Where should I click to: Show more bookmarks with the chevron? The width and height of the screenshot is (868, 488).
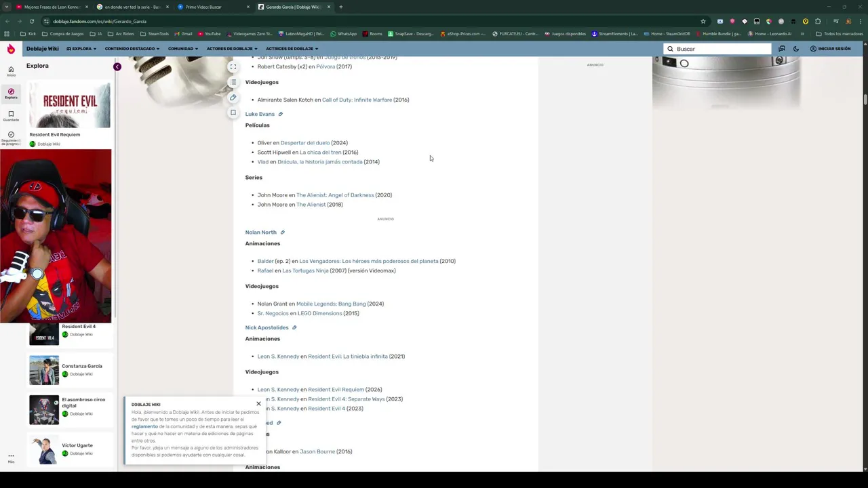[802, 34]
